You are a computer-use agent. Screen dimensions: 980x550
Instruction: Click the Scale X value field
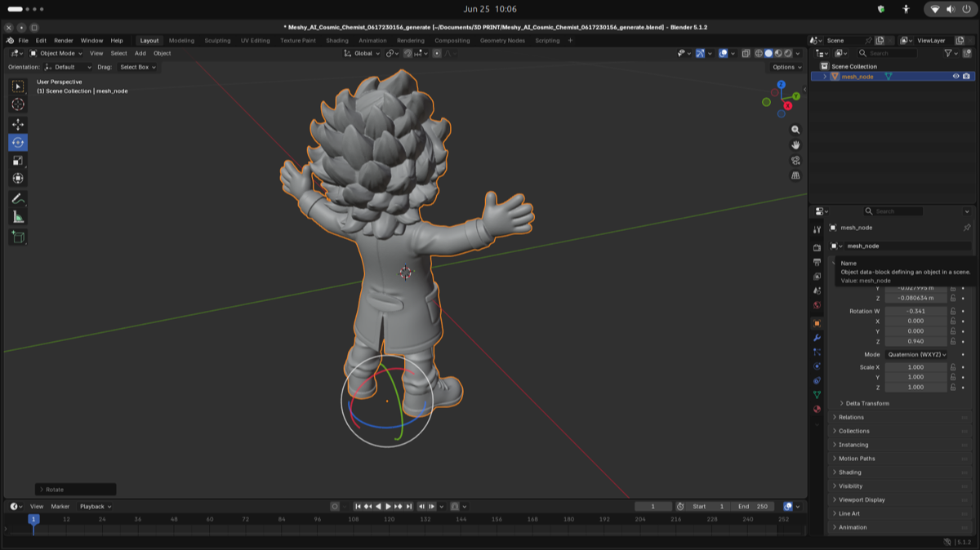coord(916,367)
